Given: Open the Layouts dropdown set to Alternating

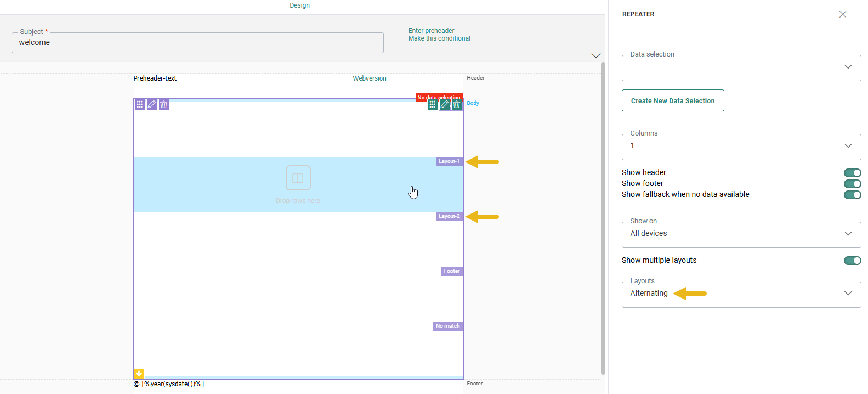Looking at the screenshot, I should tap(741, 294).
